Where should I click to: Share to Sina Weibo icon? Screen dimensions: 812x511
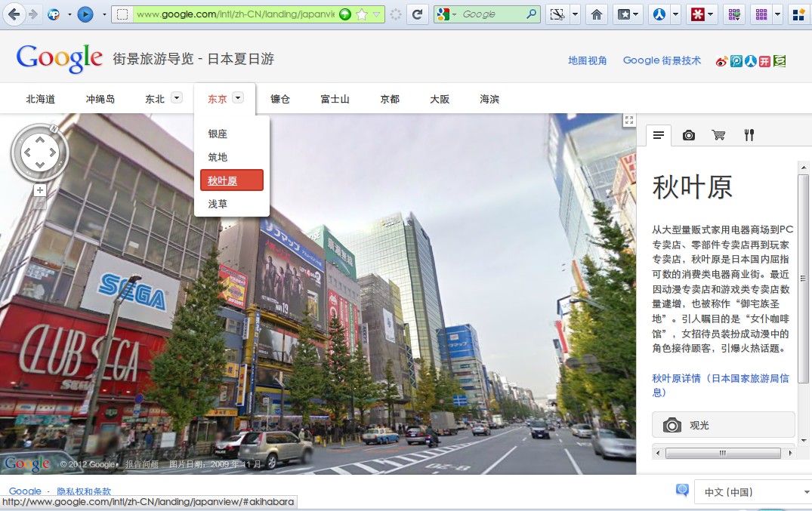coord(722,62)
